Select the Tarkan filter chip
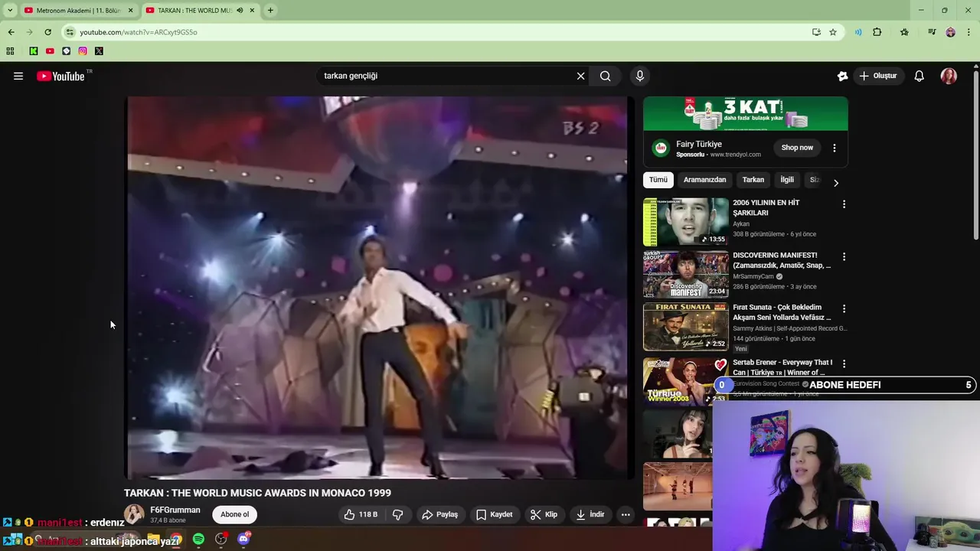Image resolution: width=980 pixels, height=551 pixels. [x=753, y=180]
